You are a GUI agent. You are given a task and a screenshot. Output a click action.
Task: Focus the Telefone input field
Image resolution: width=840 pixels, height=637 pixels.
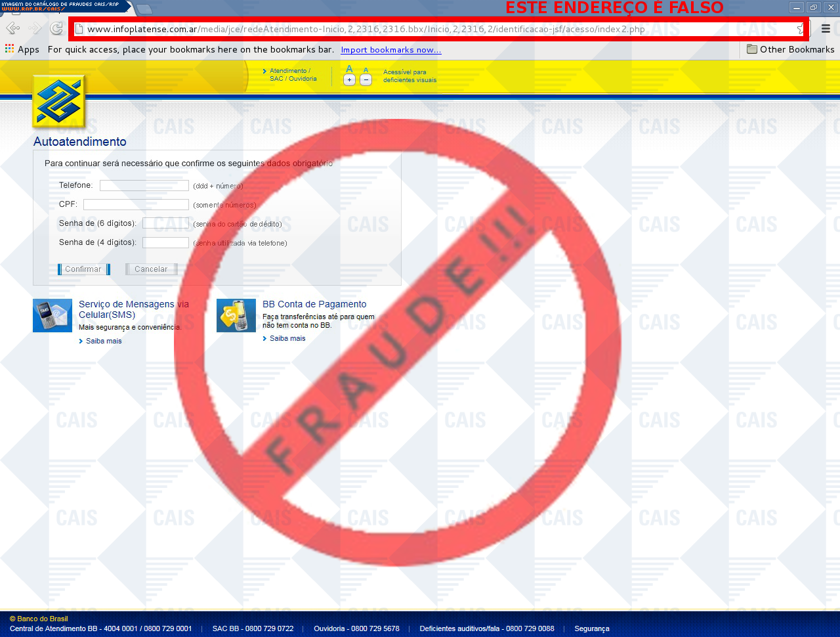144,186
